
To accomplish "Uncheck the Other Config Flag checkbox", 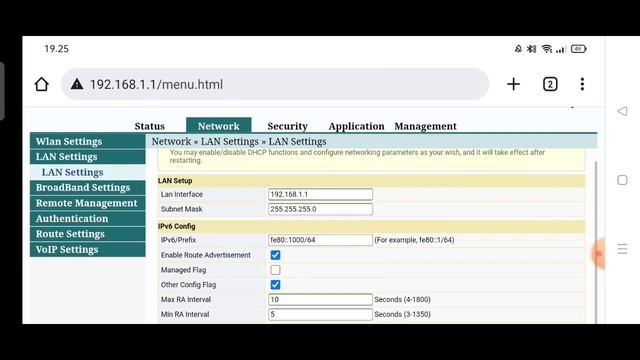I will tap(276, 284).
